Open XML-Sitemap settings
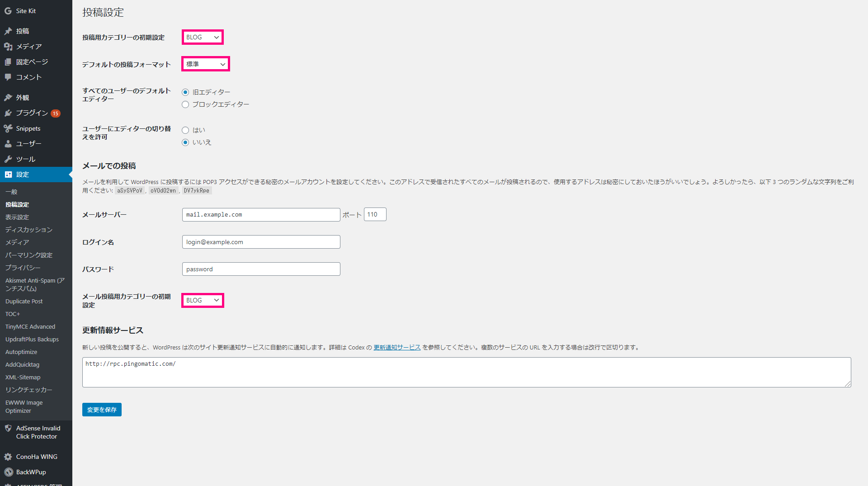868x486 pixels. (x=23, y=377)
